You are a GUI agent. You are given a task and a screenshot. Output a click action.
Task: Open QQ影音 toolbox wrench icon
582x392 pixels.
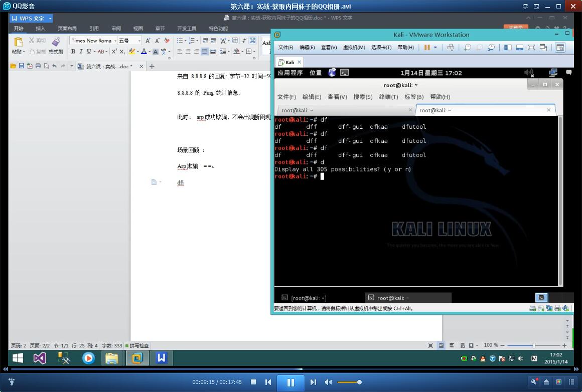point(534,382)
